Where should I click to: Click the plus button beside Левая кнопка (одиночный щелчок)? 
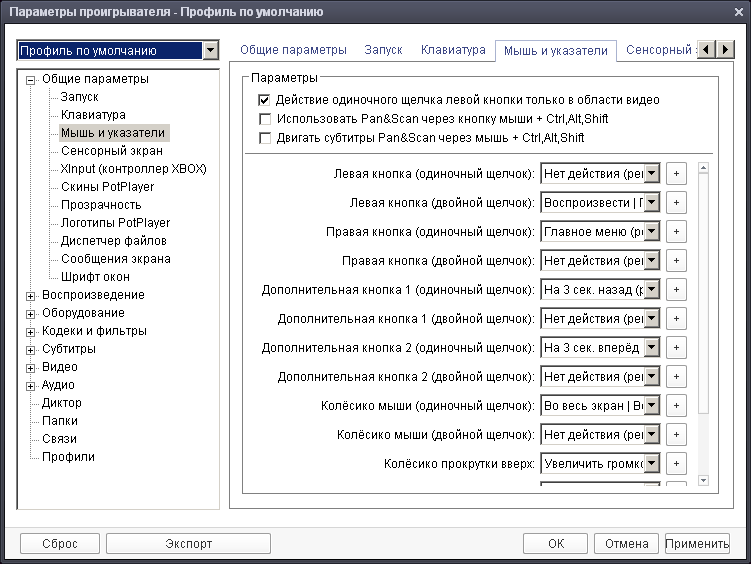(x=676, y=174)
